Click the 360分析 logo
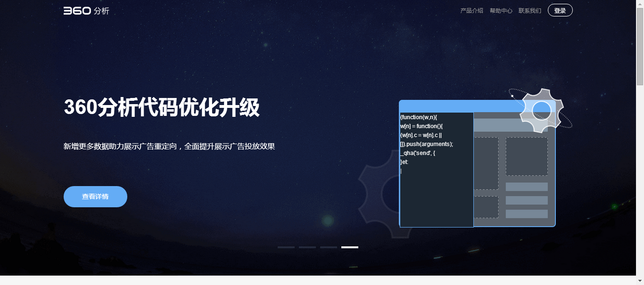Viewport: 644px width, 285px height. click(x=86, y=10)
